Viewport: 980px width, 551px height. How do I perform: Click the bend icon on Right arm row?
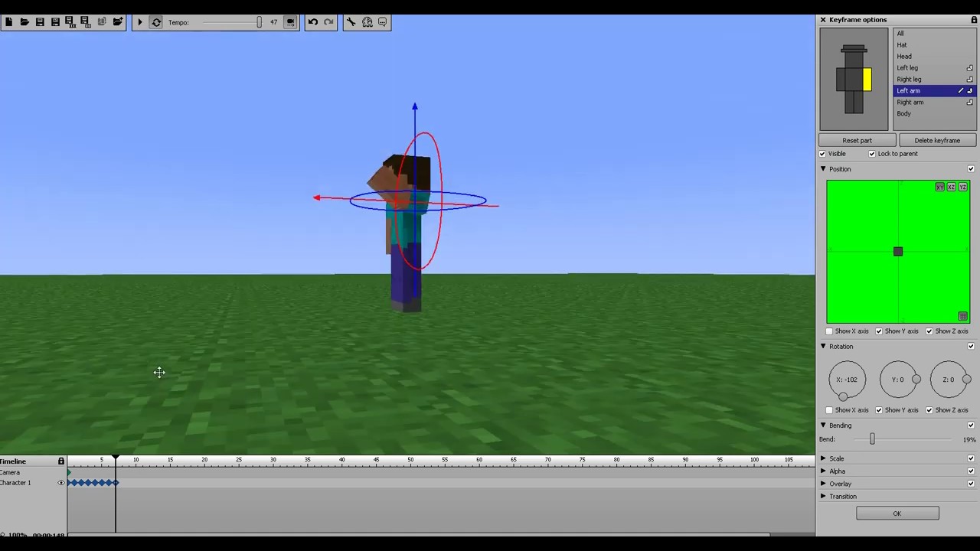pos(969,103)
